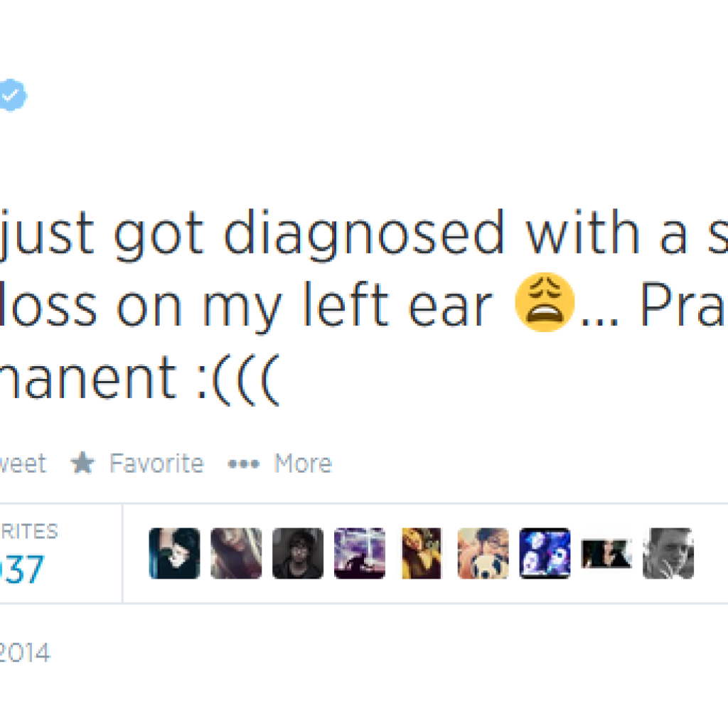The image size is (728, 728).
Task: Open the More ellipsis icon
Action: point(243,464)
